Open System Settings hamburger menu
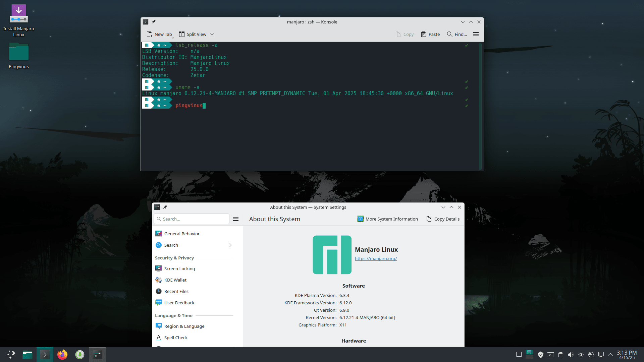Image resolution: width=644 pixels, height=362 pixels. 236,219
